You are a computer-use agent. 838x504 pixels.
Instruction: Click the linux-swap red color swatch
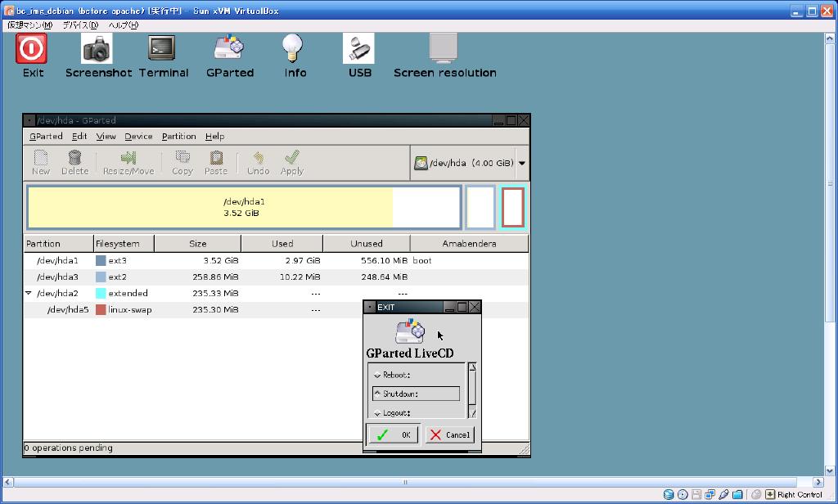(x=101, y=309)
